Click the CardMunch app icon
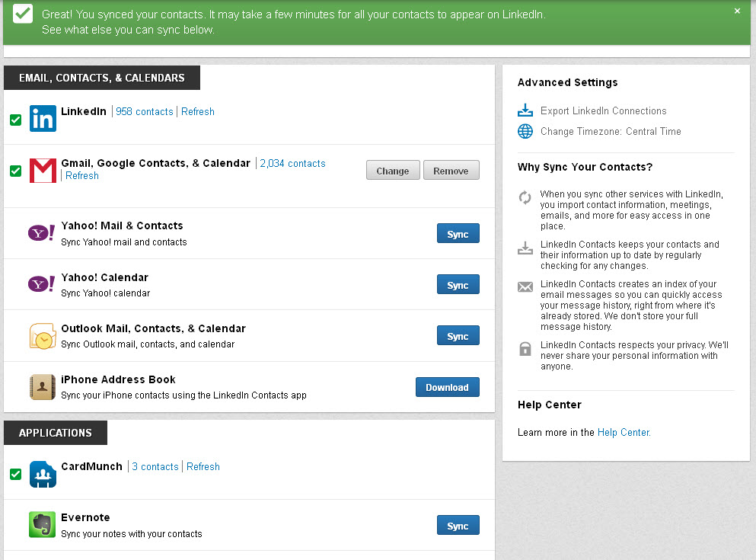The width and height of the screenshot is (756, 560). [43, 474]
